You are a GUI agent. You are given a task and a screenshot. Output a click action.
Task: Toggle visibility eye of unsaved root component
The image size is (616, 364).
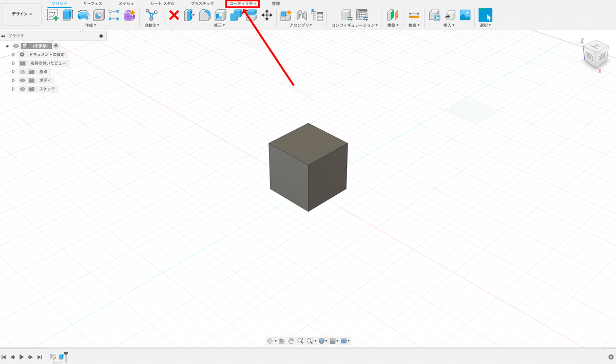point(16,46)
